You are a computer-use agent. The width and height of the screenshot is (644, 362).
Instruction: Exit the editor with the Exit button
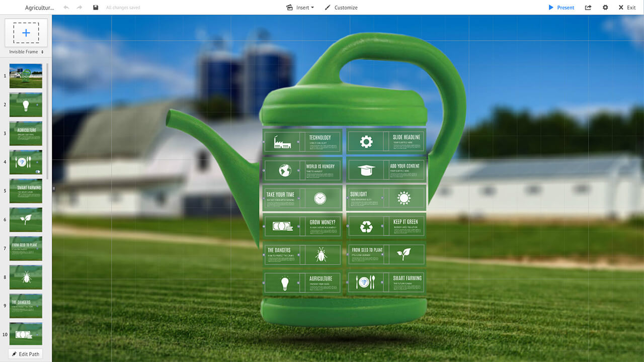click(x=627, y=8)
